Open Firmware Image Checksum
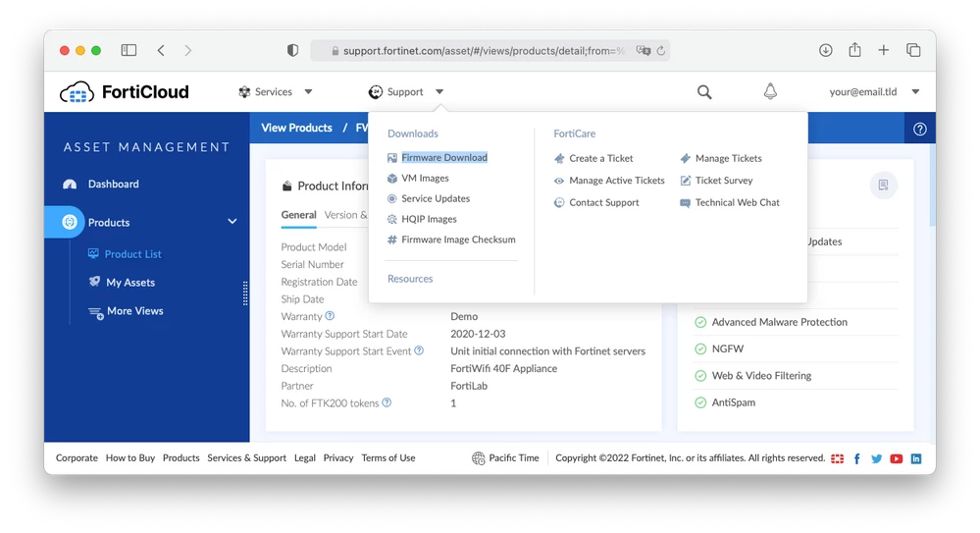 458,240
